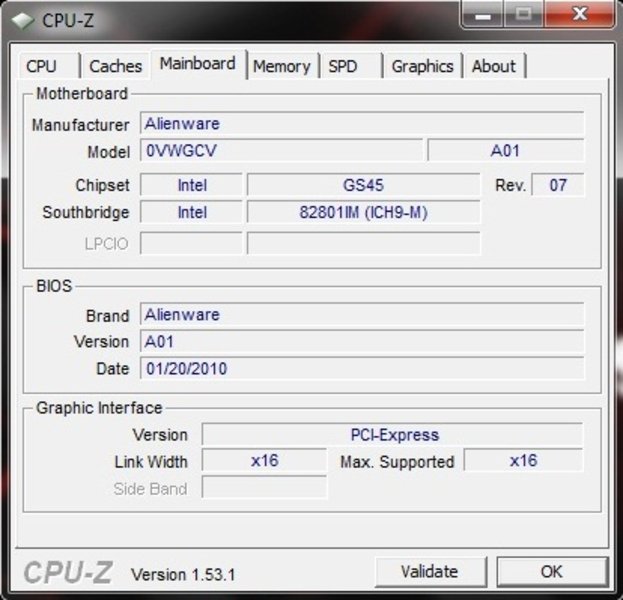The height and width of the screenshot is (600, 623).
Task: Click the BIOS Version field A01
Action: (x=362, y=341)
